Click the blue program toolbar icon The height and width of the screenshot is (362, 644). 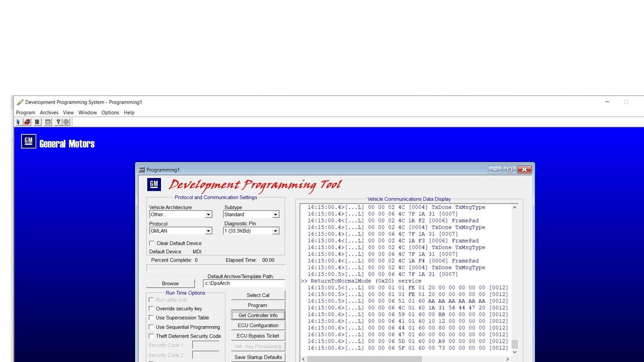(18, 122)
